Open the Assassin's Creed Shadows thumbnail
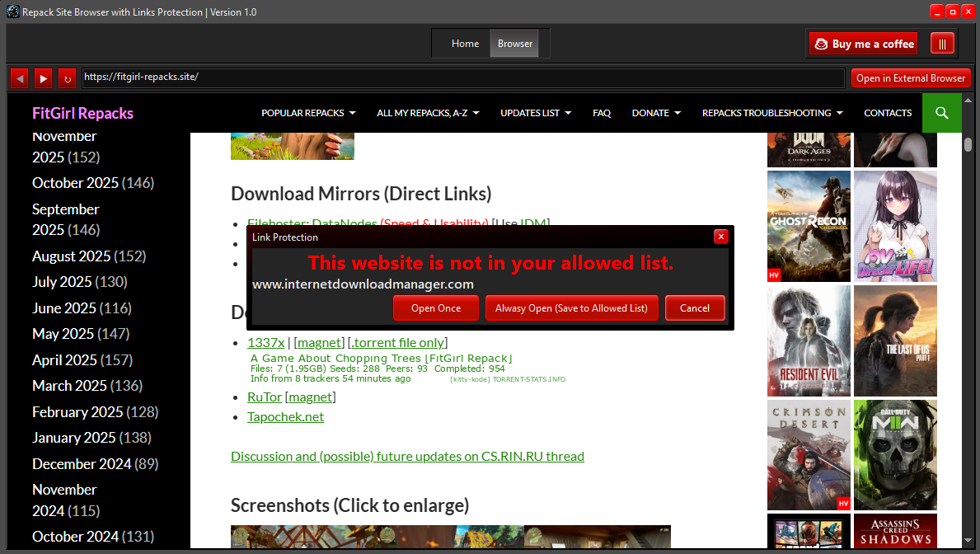Image resolution: width=980 pixels, height=554 pixels. tap(895, 532)
